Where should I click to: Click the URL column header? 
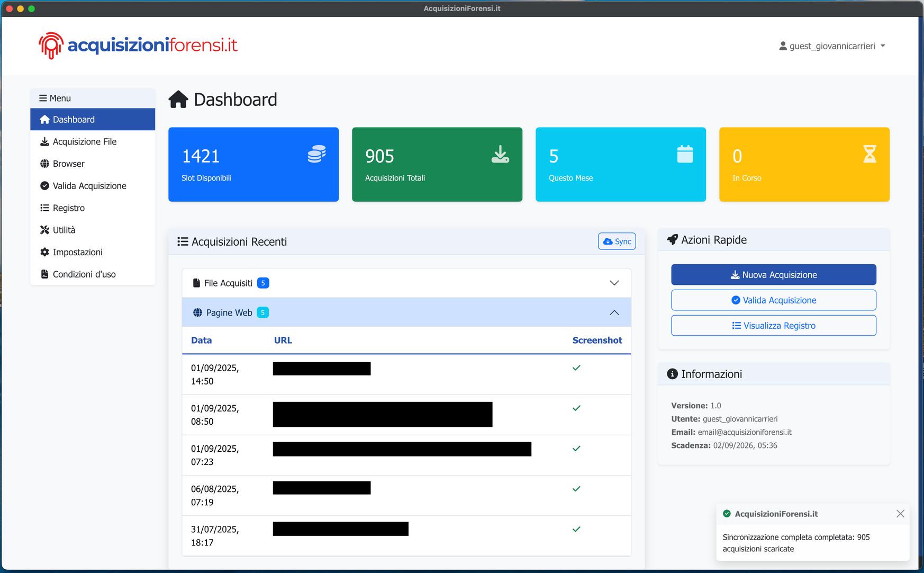point(283,341)
